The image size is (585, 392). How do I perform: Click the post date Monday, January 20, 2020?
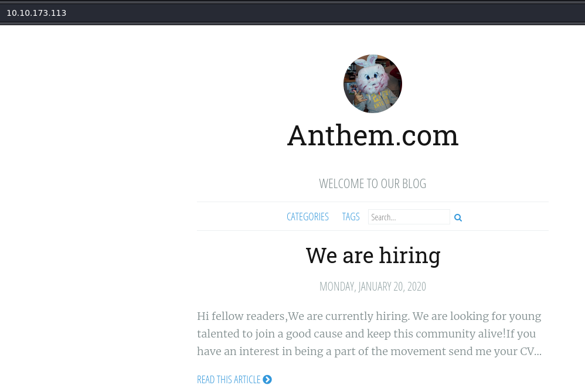point(373,287)
